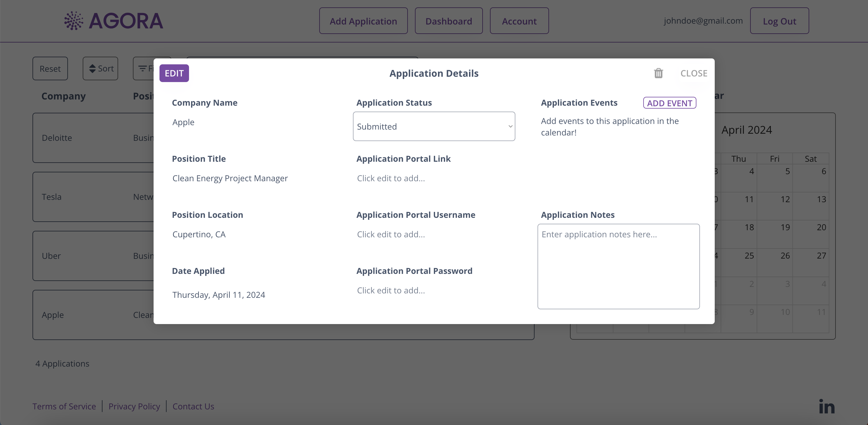
Task: Open the Application Status dropdown
Action: tap(434, 126)
